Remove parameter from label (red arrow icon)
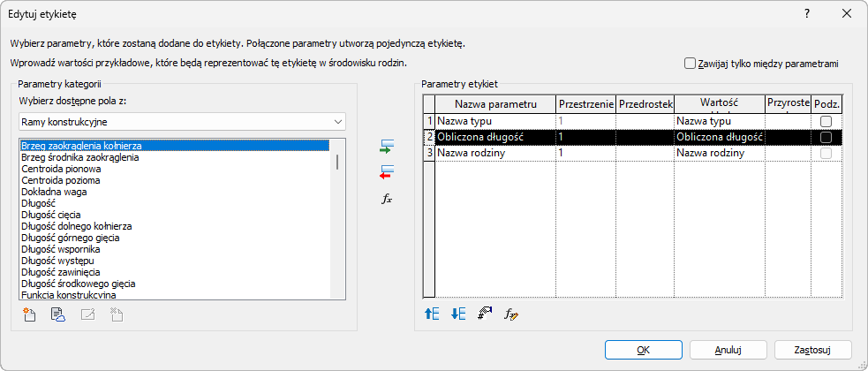The height and width of the screenshot is (371, 868). 387,173
